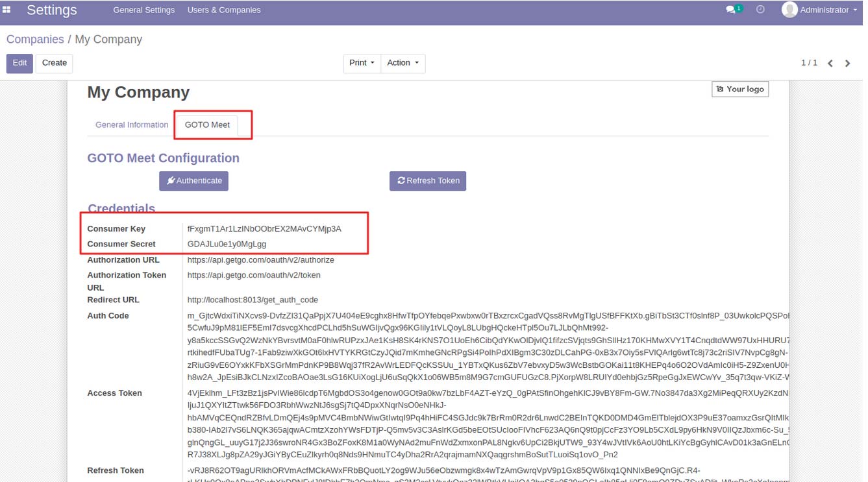Click the Authorization URL label
The image size is (868, 482).
click(123, 259)
